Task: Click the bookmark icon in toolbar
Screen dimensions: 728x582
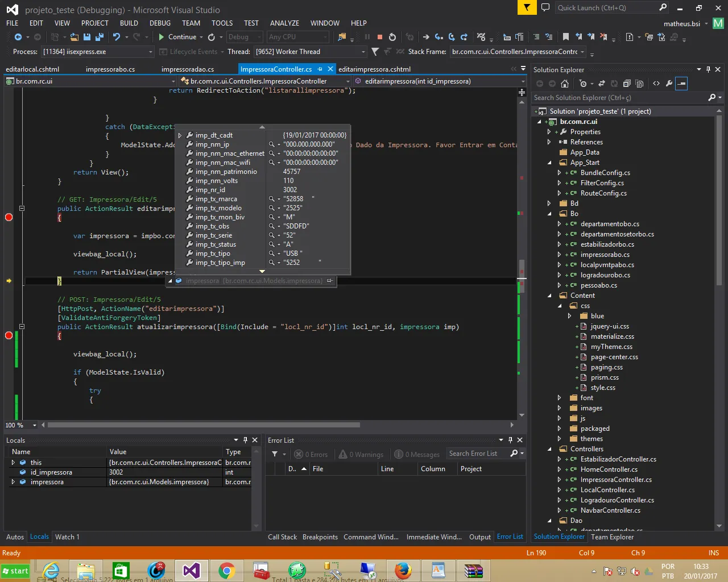Action: point(565,37)
